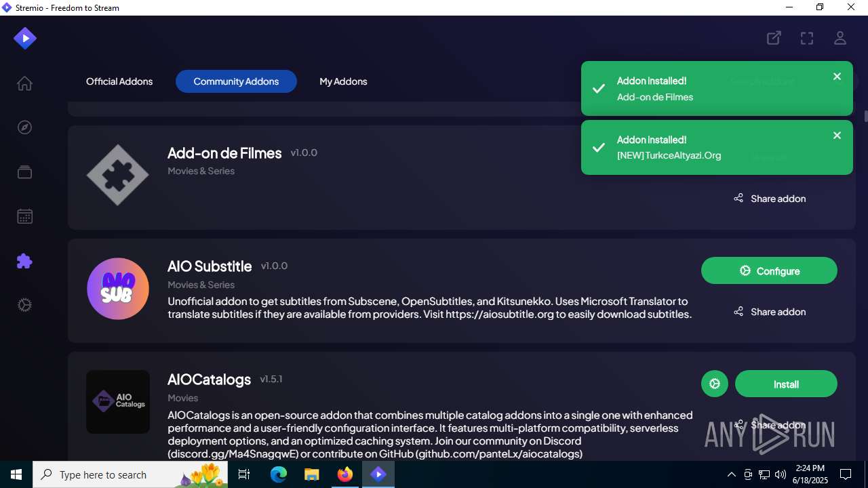
Task: Click the AIOCatalogs addon logo
Action: (x=118, y=402)
